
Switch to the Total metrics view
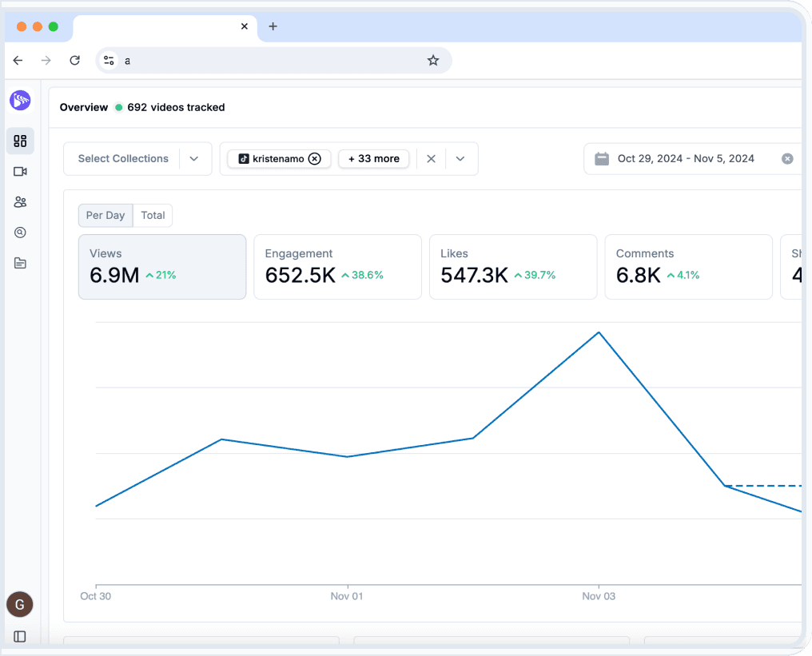(x=153, y=215)
